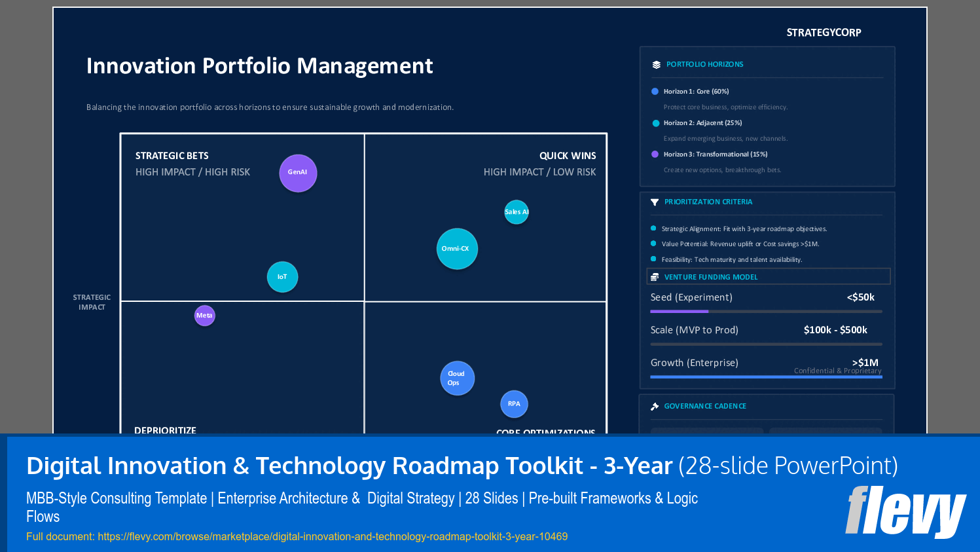Toggle the Horizon 1: Core bullet indicator
980x552 pixels.
pyautogui.click(x=653, y=91)
